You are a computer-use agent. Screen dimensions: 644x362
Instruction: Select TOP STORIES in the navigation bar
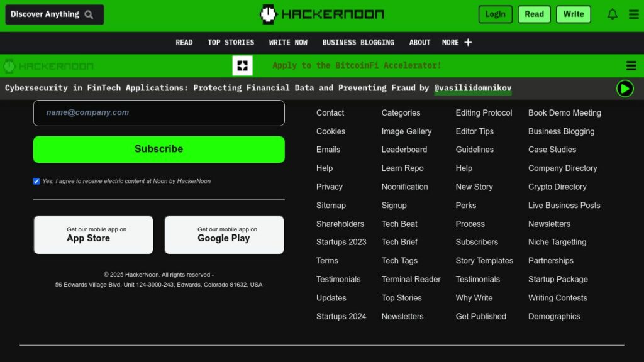231,43
